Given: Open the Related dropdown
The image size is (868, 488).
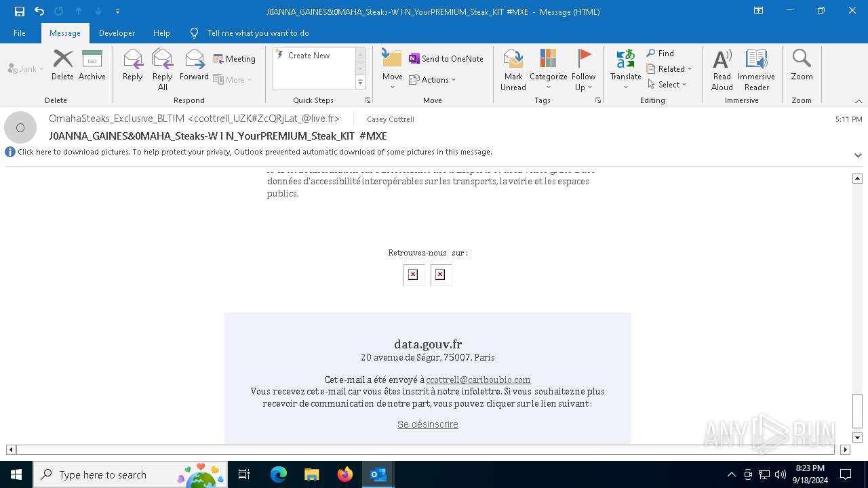Looking at the screenshot, I should click(x=669, y=69).
